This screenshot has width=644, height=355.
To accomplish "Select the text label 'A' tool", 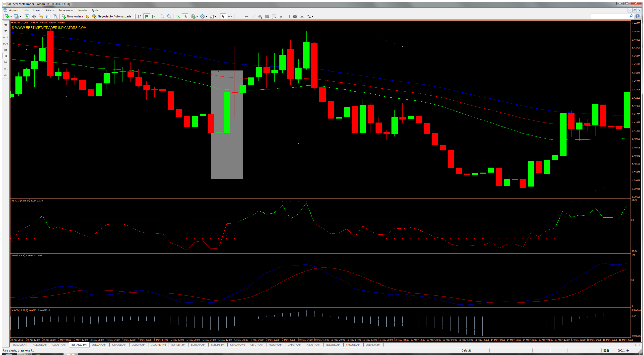I will [281, 16].
